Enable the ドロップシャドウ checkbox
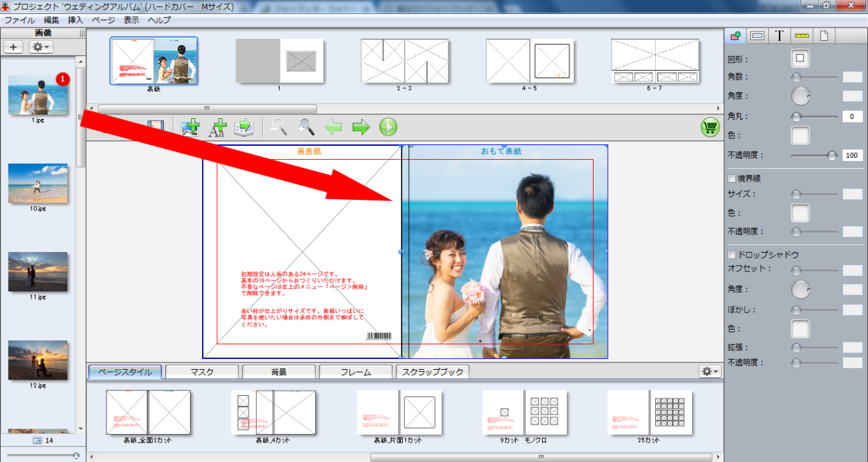Image resolution: width=868 pixels, height=462 pixels. tap(731, 255)
